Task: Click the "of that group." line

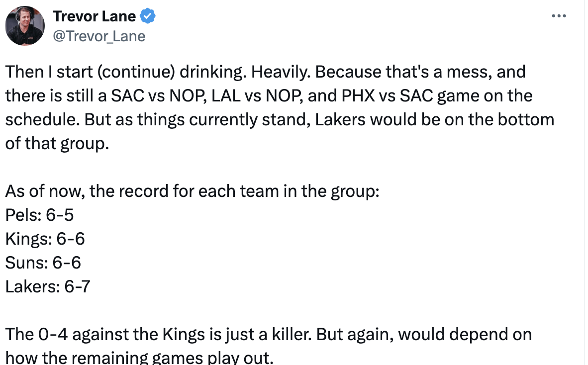Action: [x=56, y=143]
